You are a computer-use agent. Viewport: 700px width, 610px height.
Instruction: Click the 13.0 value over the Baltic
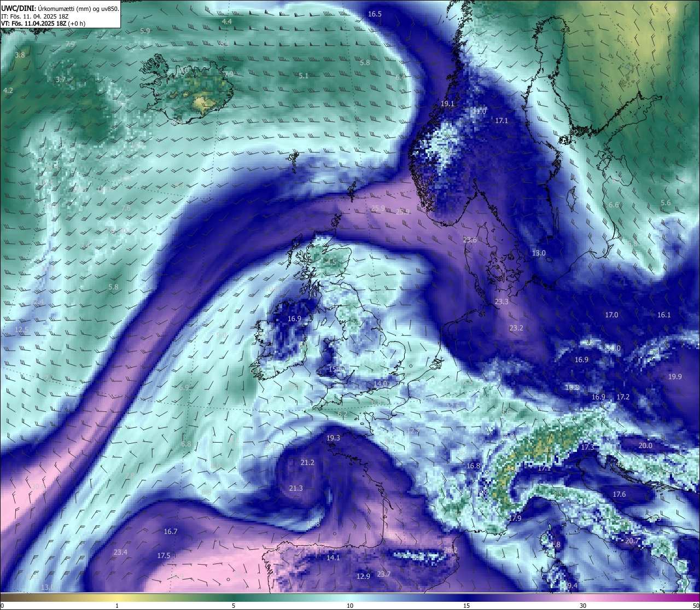click(x=539, y=253)
